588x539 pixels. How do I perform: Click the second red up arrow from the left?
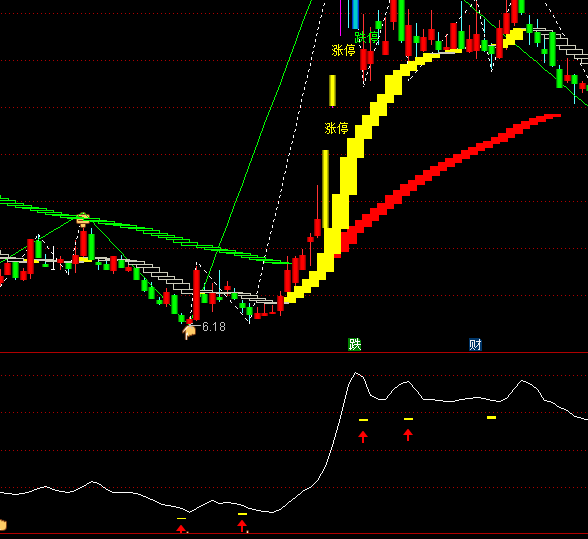click(x=242, y=526)
